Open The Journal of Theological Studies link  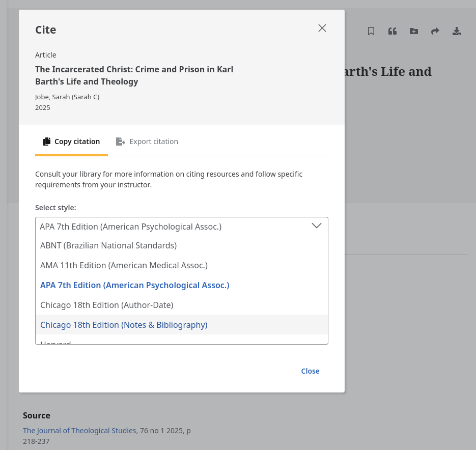[79, 430]
